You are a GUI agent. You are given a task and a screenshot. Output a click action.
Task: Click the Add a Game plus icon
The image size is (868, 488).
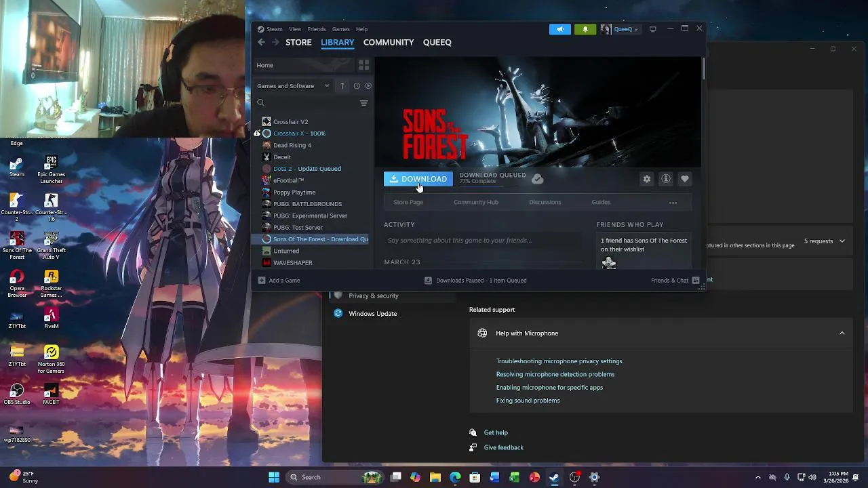point(262,281)
